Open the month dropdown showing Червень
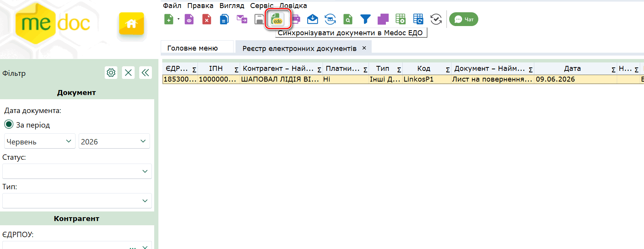This screenshot has height=249, width=644. point(40,141)
